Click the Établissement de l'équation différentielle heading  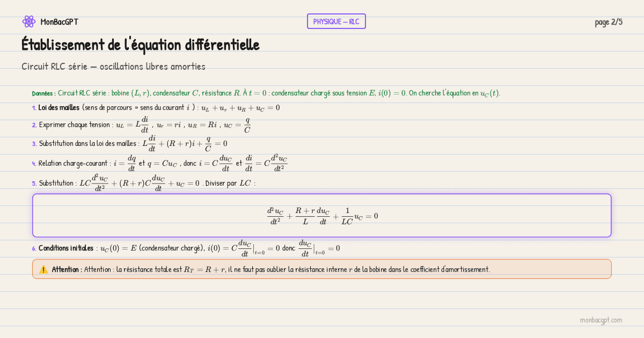(x=140, y=45)
